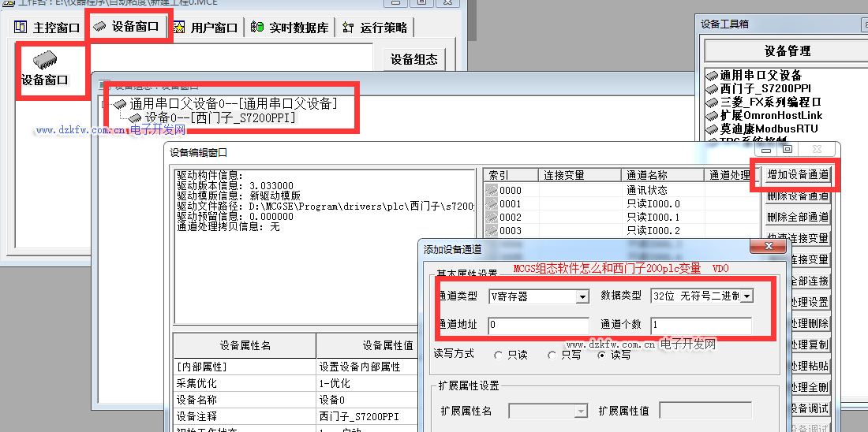The image size is (868, 432).
Task: Click the 增加设备通道 button
Action: [798, 174]
